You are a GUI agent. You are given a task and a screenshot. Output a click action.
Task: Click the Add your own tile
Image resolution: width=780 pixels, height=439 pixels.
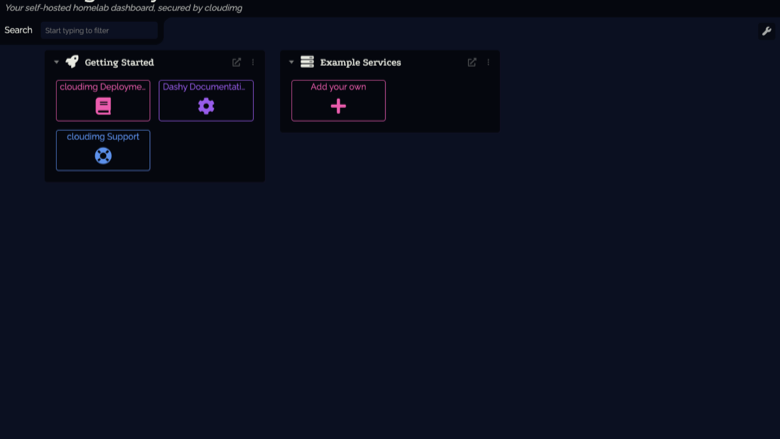tap(338, 100)
